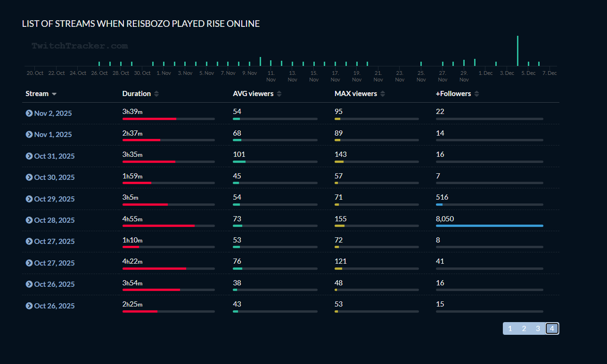The width and height of the screenshot is (607, 364).
Task: Click the '68' AVG viewers value
Action: [x=237, y=133]
